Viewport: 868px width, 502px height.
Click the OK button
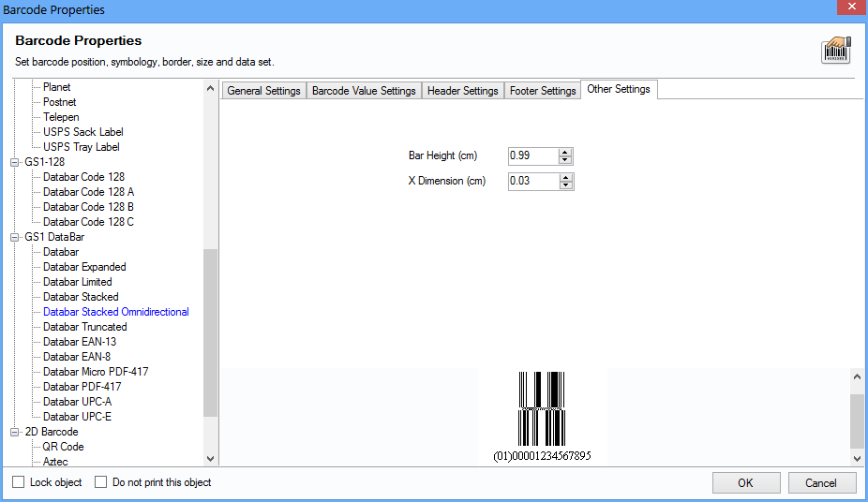point(745,482)
